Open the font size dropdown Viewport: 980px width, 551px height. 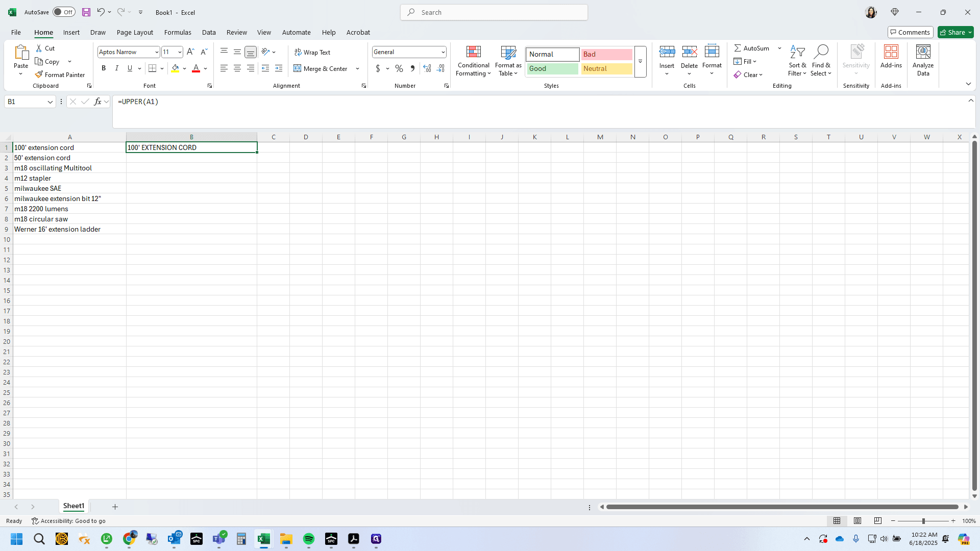click(180, 52)
